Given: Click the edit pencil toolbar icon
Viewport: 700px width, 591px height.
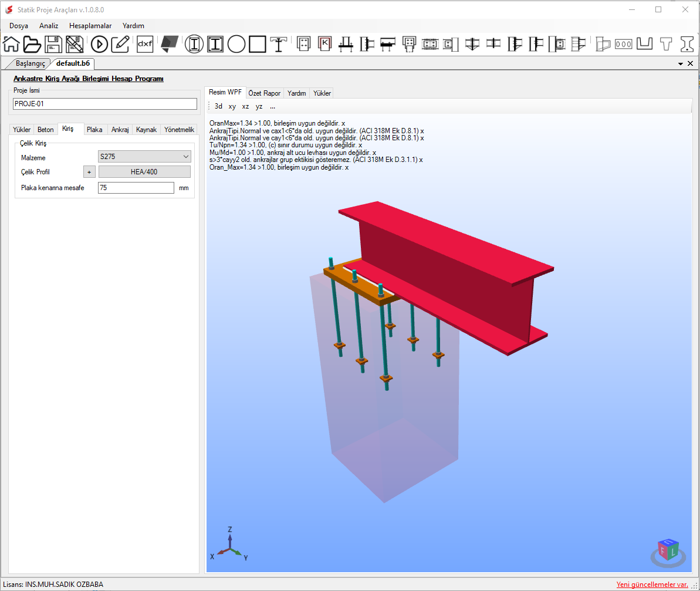Looking at the screenshot, I should (120, 44).
